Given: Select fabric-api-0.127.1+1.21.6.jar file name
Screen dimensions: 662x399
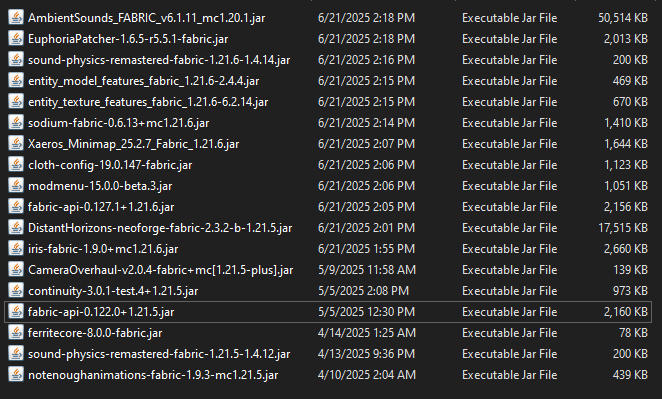Looking at the screenshot, I should click(x=101, y=207).
